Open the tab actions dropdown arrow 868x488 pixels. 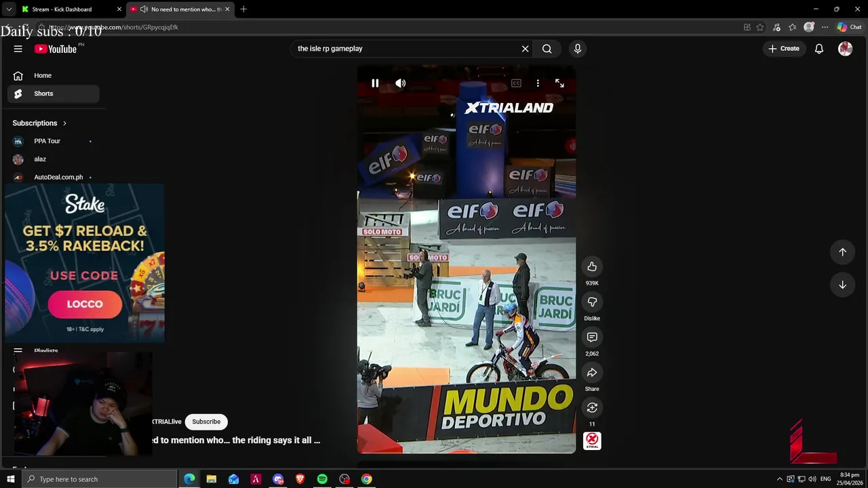tap(9, 9)
